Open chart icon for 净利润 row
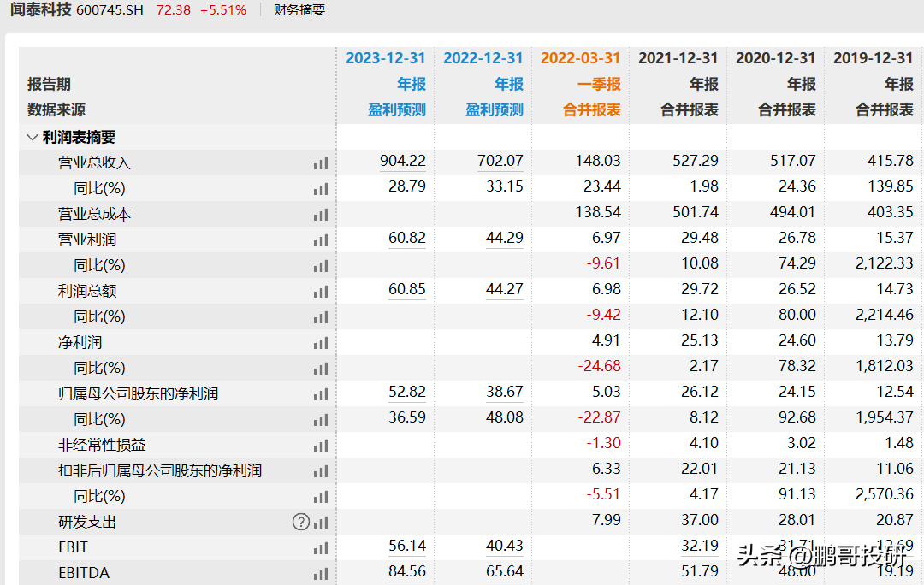This screenshot has height=585, width=924. pos(321,343)
